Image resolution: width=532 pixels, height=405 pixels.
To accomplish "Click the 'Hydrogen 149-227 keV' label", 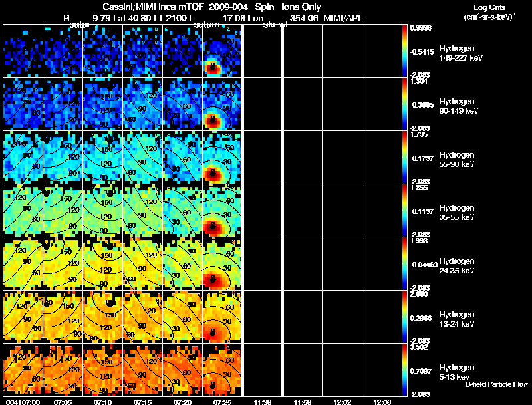I will [x=461, y=53].
